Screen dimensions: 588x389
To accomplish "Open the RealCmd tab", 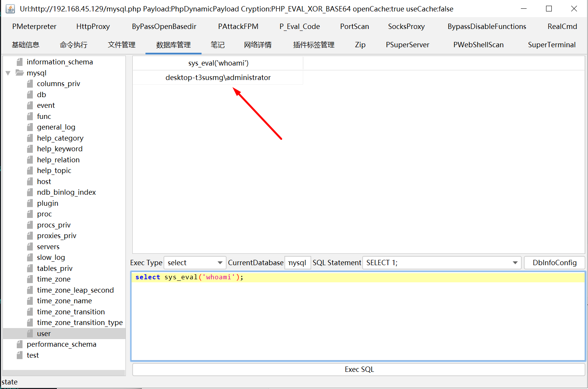I will [x=562, y=26].
